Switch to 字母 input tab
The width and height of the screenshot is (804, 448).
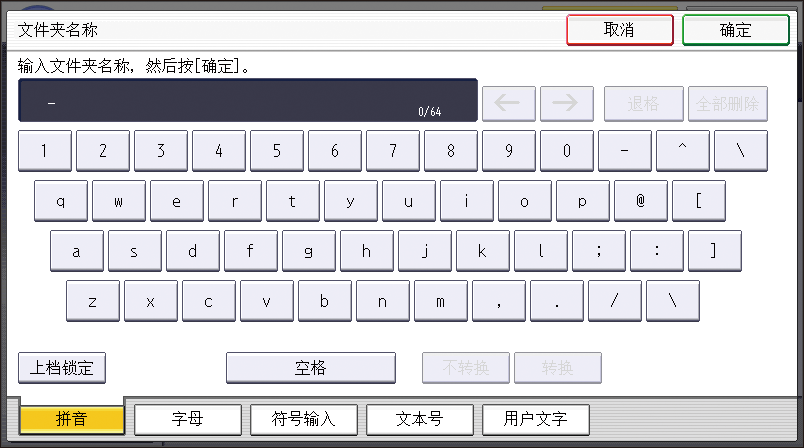(188, 419)
